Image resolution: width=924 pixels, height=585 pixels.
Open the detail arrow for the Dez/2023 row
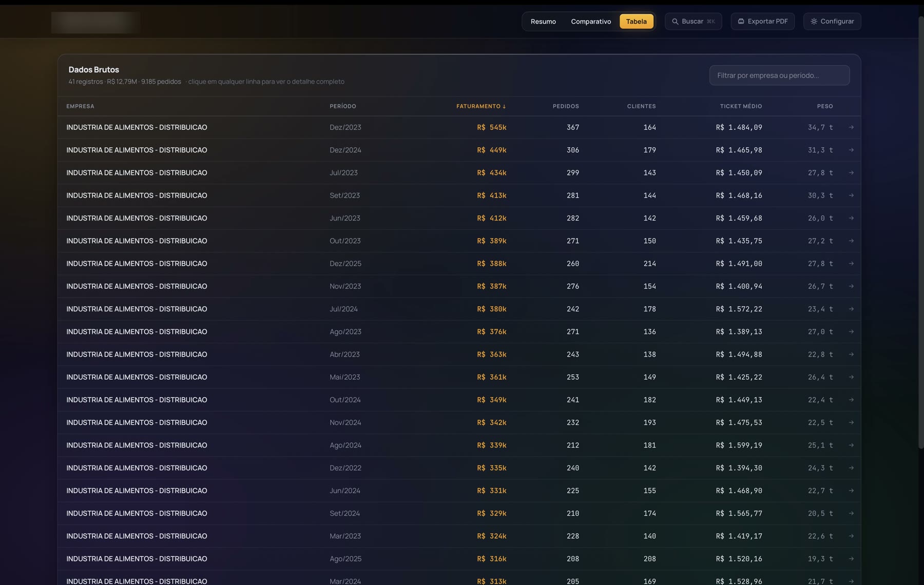pos(851,127)
